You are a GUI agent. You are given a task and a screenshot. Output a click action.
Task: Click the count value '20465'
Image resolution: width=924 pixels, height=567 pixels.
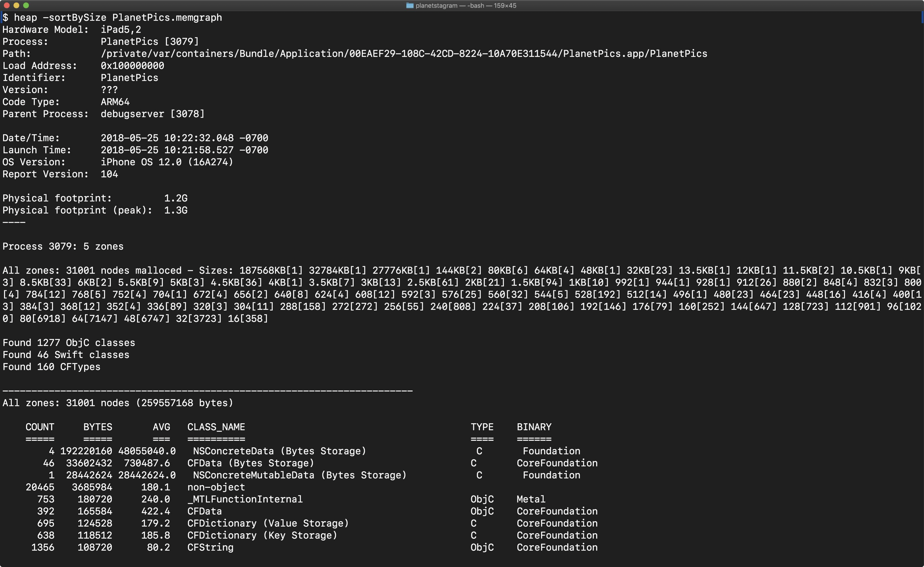(40, 487)
